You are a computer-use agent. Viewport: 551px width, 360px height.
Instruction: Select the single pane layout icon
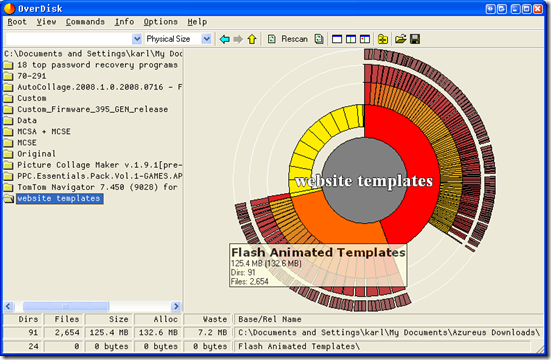point(337,39)
